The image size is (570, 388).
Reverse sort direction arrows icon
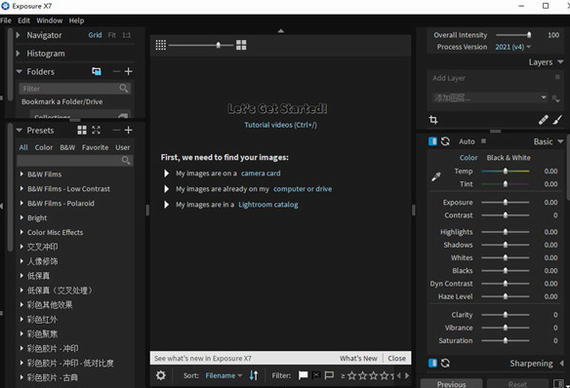(x=254, y=375)
